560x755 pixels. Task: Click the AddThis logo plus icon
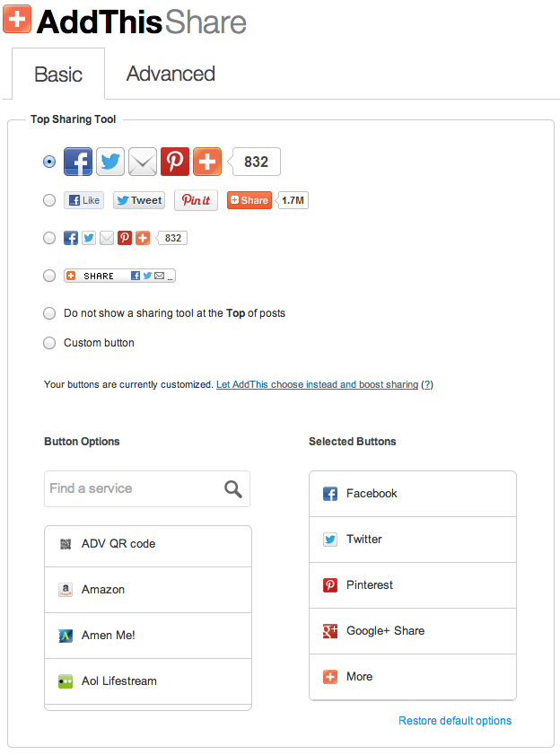(x=17, y=19)
